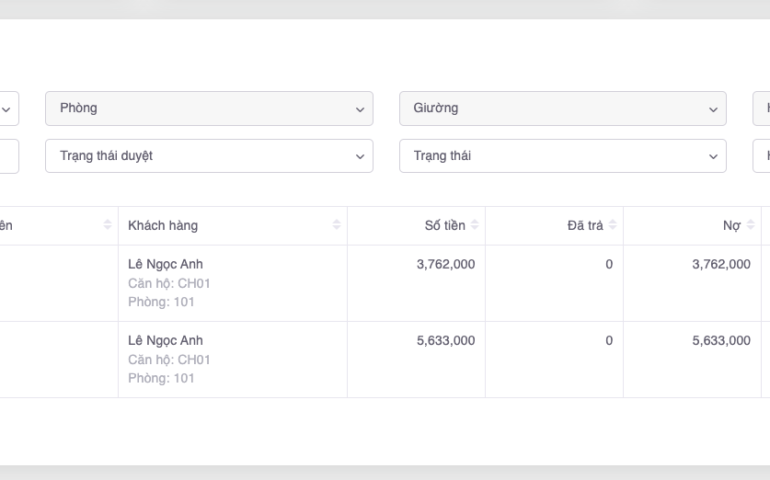The width and height of the screenshot is (770, 480).
Task: Click the cut-off input field at left edge
Action: 8,156
